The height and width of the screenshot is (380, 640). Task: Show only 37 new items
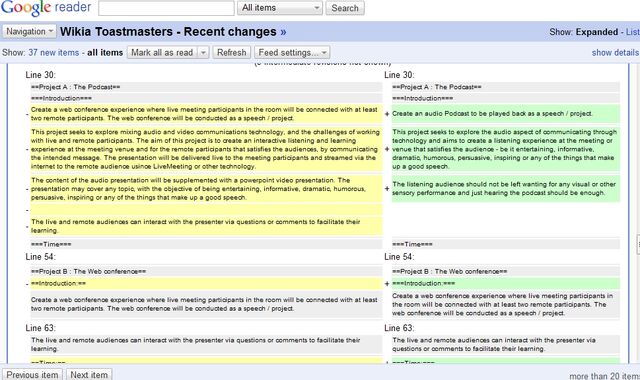53,53
